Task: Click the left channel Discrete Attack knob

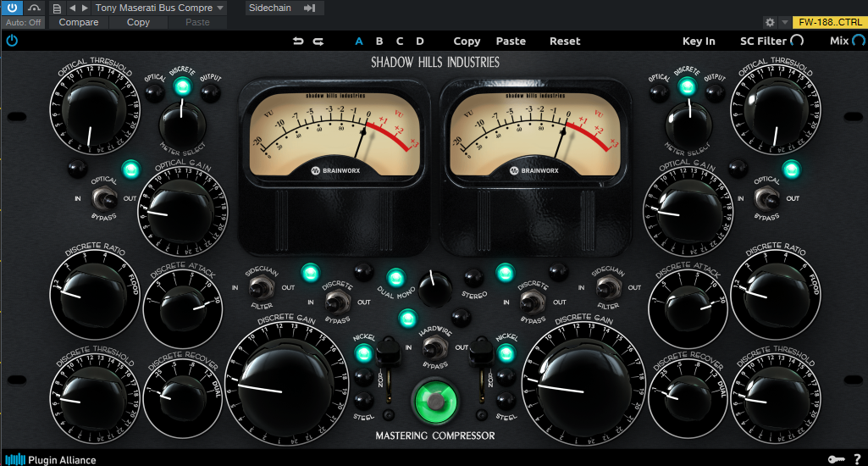Action: pyautogui.click(x=183, y=308)
